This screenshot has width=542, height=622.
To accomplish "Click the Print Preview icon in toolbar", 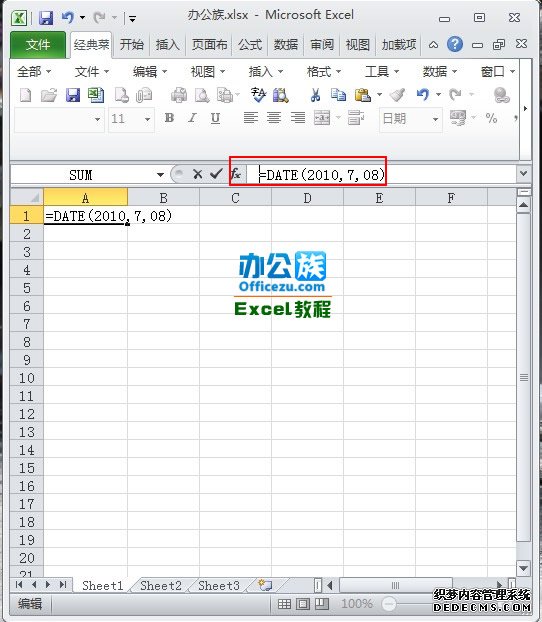I will (202, 95).
